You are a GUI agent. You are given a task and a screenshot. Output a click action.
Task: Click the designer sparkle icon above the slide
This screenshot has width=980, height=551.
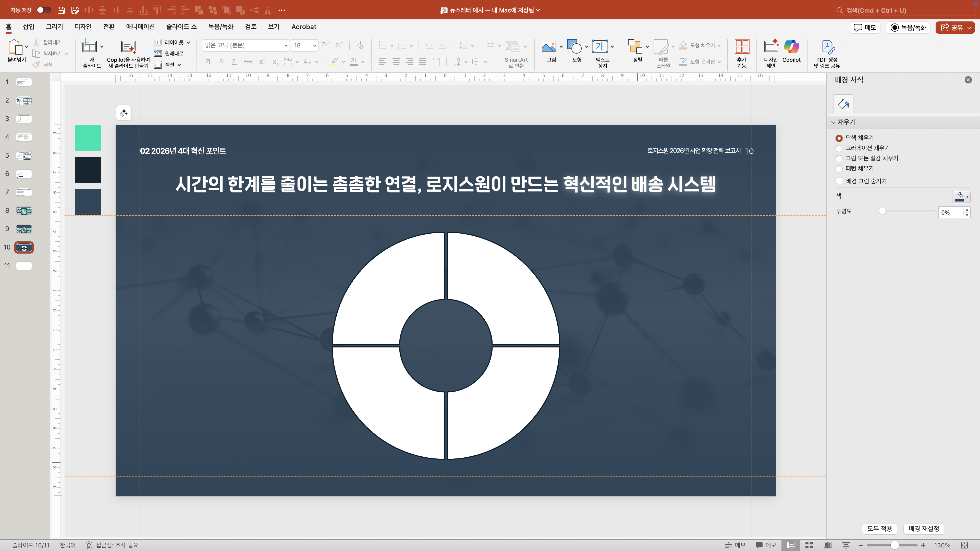(x=124, y=113)
